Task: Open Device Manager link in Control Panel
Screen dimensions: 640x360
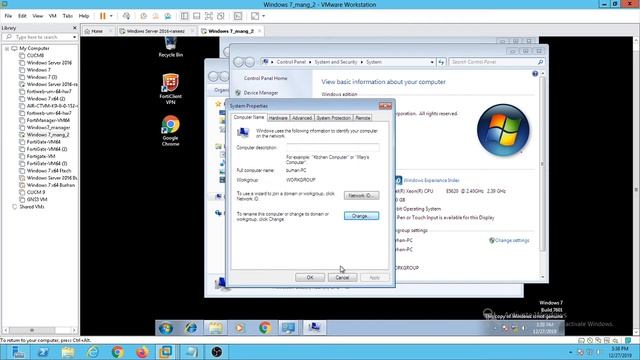Action: [x=261, y=93]
